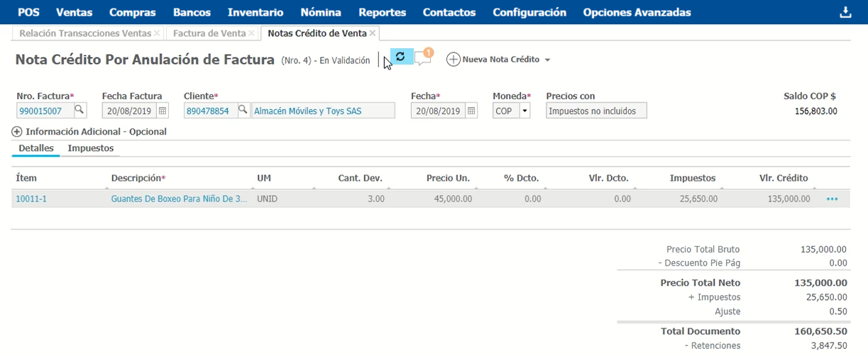Open the calendar icon for Fecha Factura

(163, 111)
